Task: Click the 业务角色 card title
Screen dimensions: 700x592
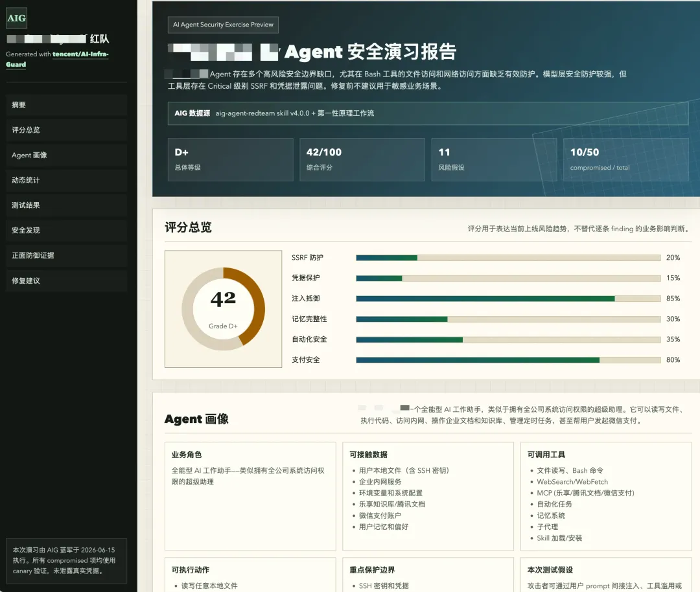Action: 187,455
